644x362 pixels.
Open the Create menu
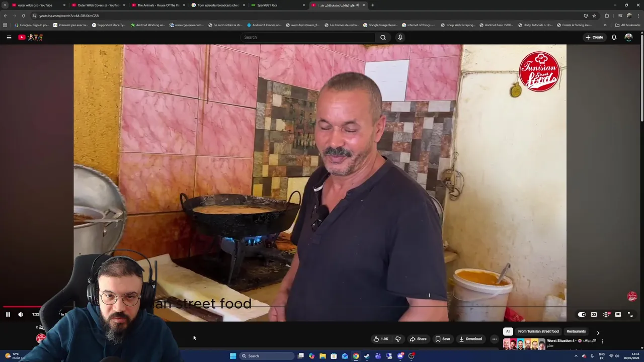coord(594,37)
